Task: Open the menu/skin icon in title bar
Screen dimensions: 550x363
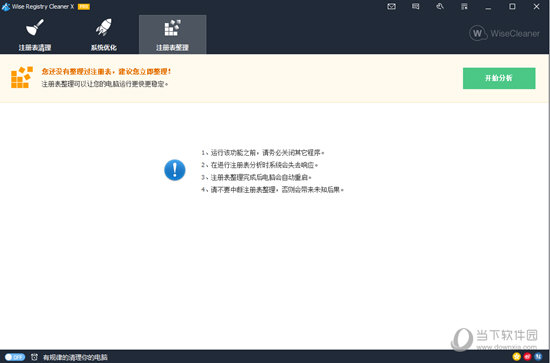Action: pos(464,7)
